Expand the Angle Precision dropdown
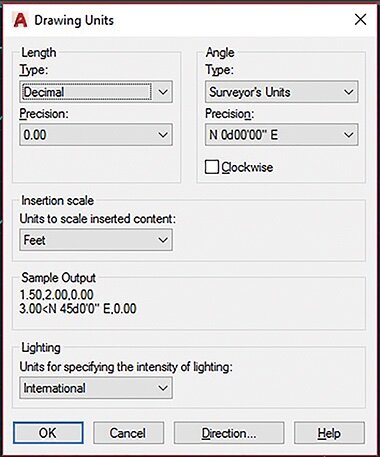This screenshot has width=380, height=457. point(282,135)
